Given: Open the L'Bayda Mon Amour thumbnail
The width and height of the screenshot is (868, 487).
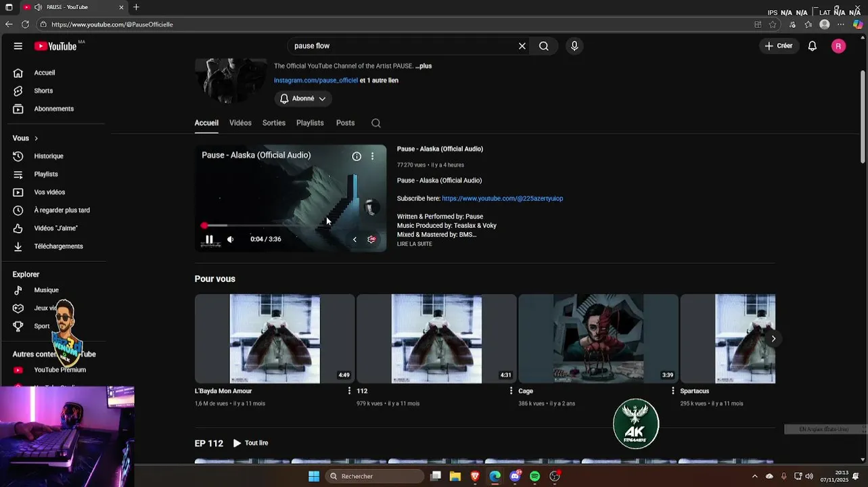Looking at the screenshot, I should (275, 339).
